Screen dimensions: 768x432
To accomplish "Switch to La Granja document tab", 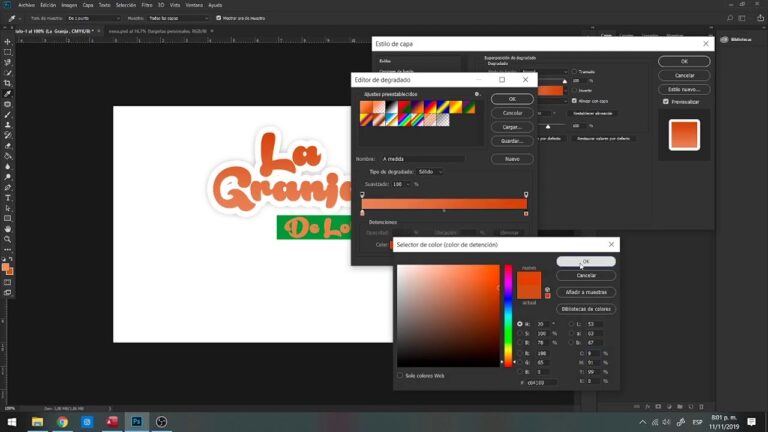I will pos(54,31).
